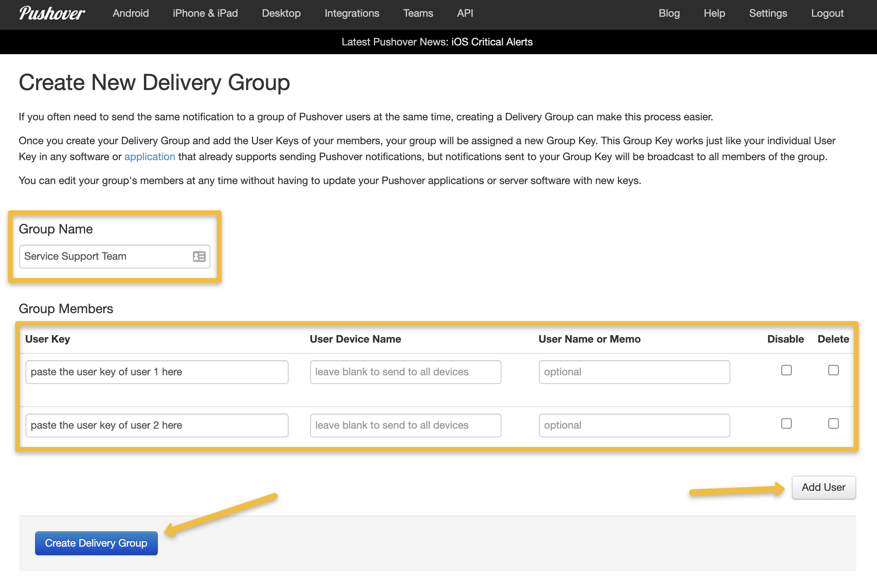Click User Device Name field for user 1
Image resolution: width=877 pixels, height=588 pixels.
(x=405, y=372)
